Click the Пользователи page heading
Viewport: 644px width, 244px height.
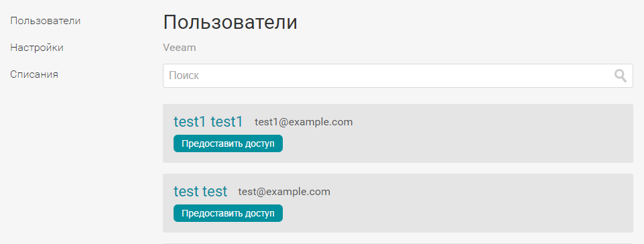pos(230,23)
